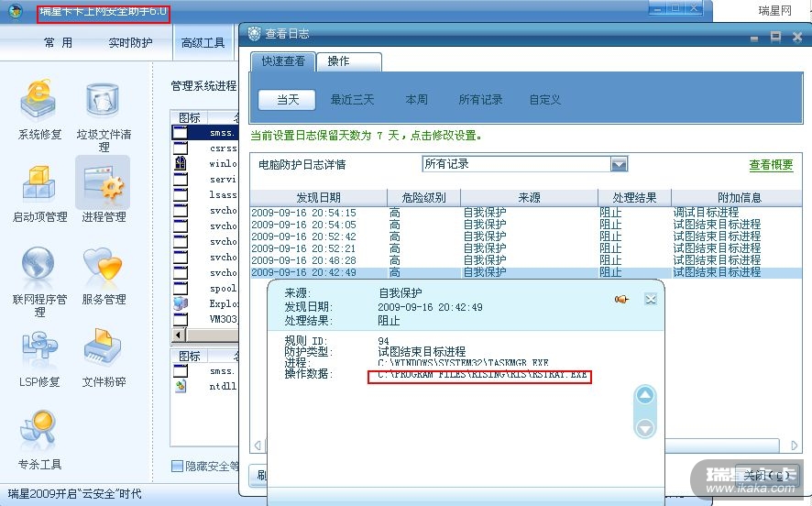The height and width of the screenshot is (506, 812).
Task: Select smss process row in upper list
Action: click(205, 133)
